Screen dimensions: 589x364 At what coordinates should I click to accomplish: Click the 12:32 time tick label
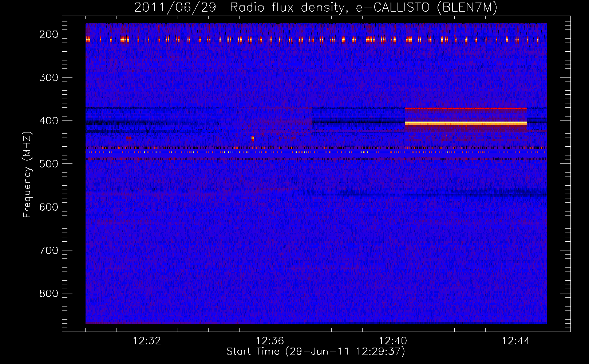tap(147, 341)
